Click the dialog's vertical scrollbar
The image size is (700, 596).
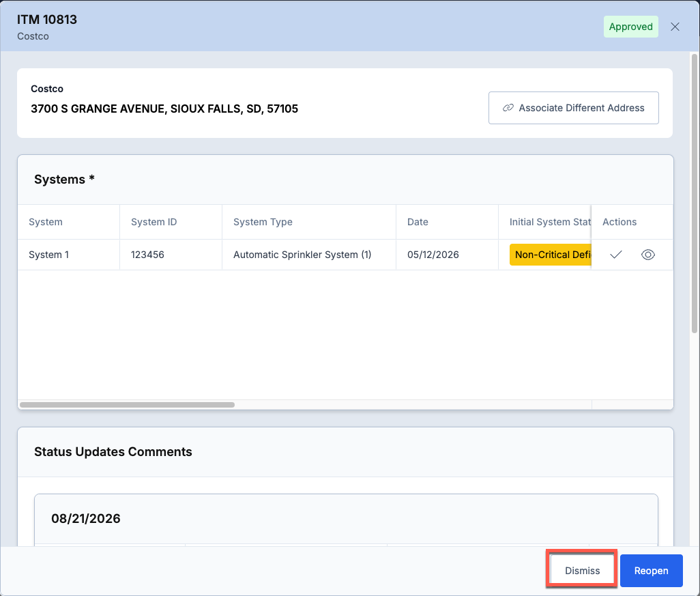(694, 193)
